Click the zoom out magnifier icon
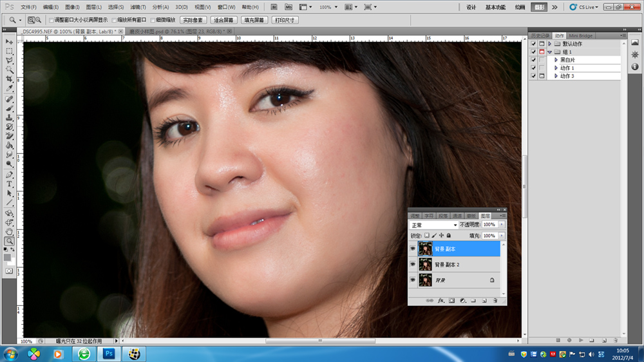This screenshot has width=644, height=362. pos(39,20)
